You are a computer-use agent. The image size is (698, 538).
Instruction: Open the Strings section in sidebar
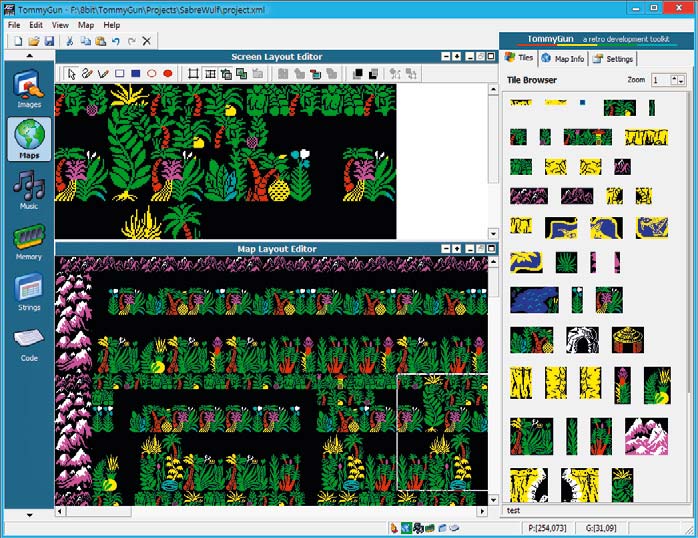[29, 292]
